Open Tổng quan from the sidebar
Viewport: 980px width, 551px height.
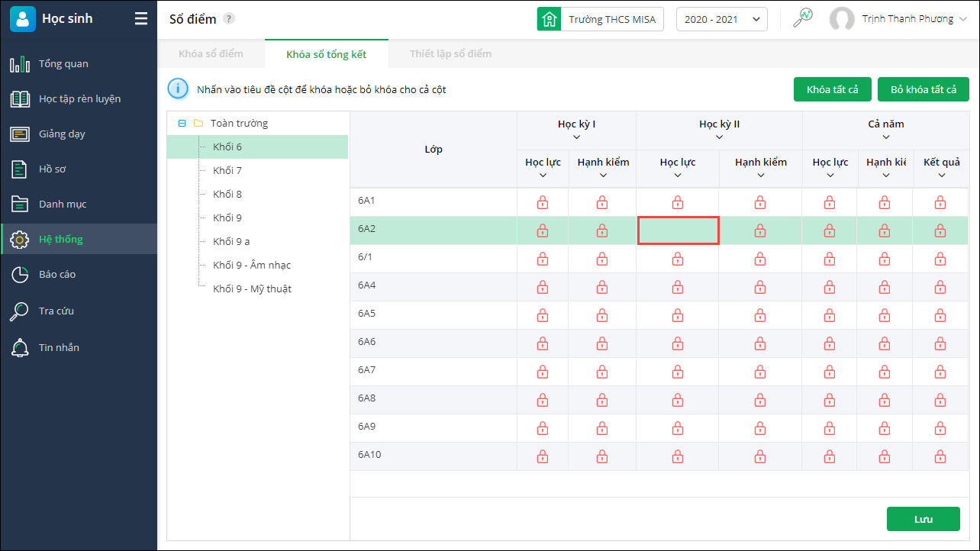[x=63, y=64]
